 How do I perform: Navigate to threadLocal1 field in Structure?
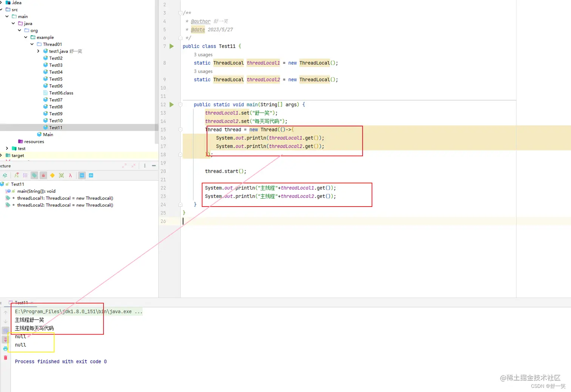[x=65, y=198]
